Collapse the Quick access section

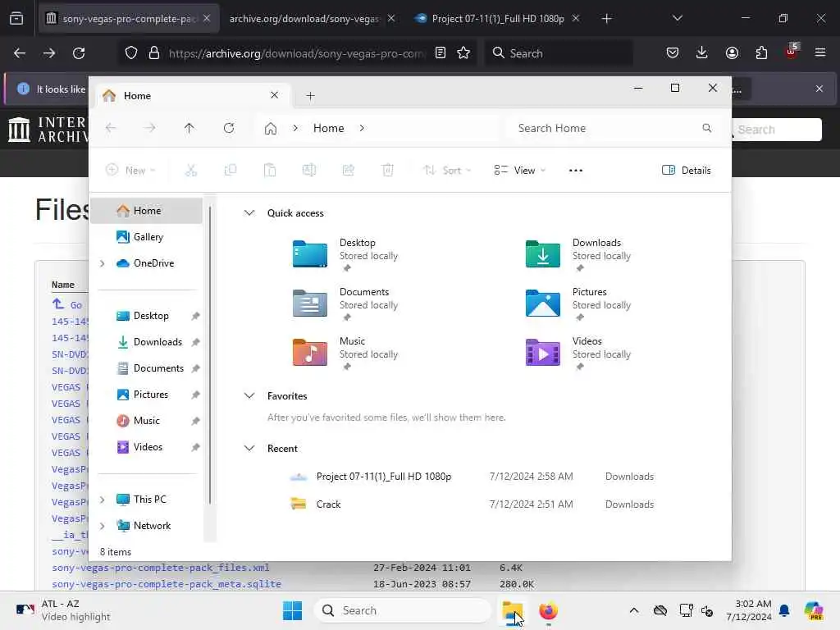pos(249,212)
